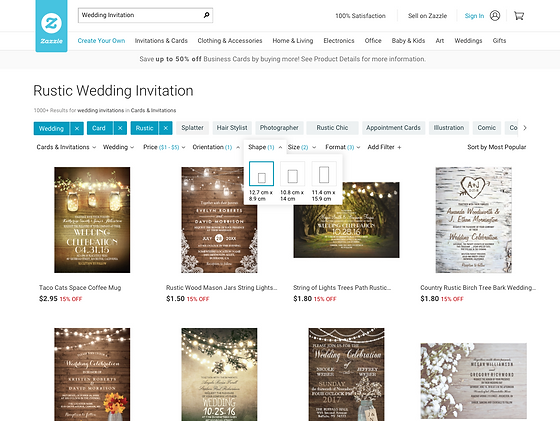Open the Format filter dropdown

tap(342, 147)
